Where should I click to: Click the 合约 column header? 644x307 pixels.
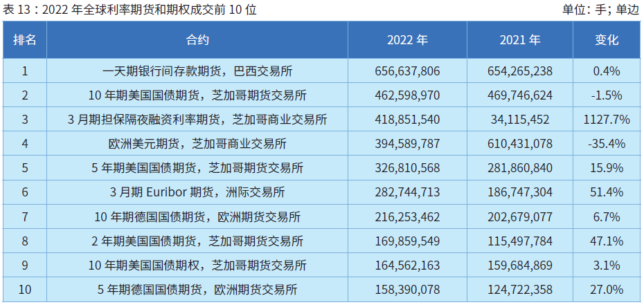tap(197, 40)
